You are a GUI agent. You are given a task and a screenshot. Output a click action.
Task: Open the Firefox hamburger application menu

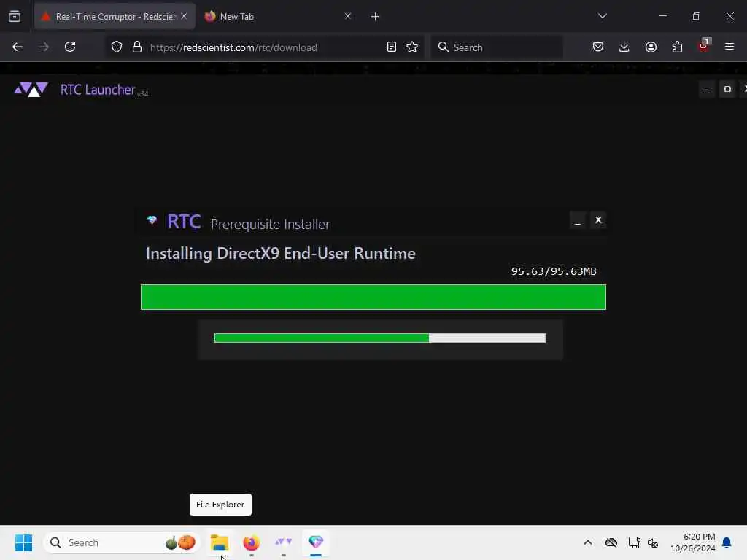pos(729,47)
